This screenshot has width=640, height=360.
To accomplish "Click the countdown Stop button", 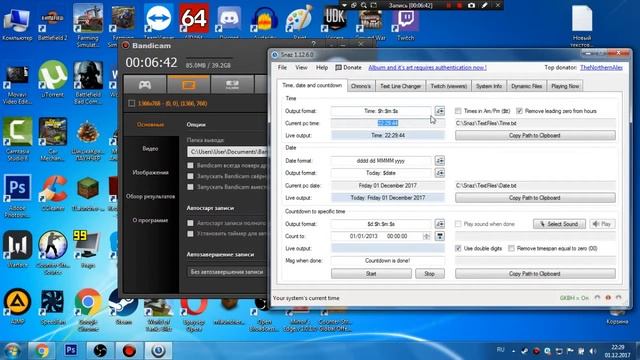I will pos(429,274).
